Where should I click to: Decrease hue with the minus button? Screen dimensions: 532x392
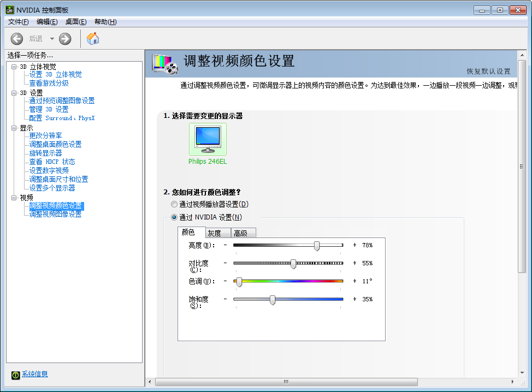coord(225,281)
